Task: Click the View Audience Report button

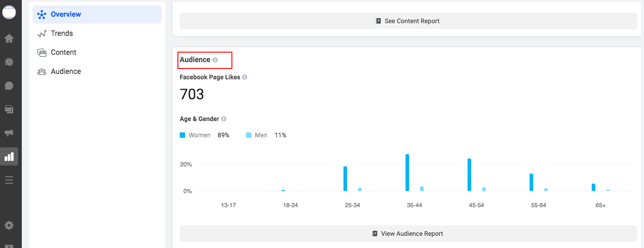Action: 408,233
